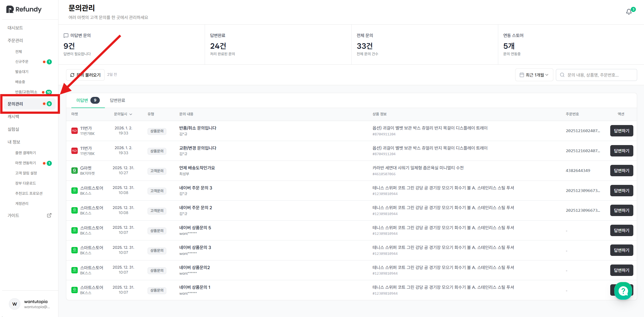
Task: Select 플랜 결제하기 in the sidebar
Action: click(25, 153)
